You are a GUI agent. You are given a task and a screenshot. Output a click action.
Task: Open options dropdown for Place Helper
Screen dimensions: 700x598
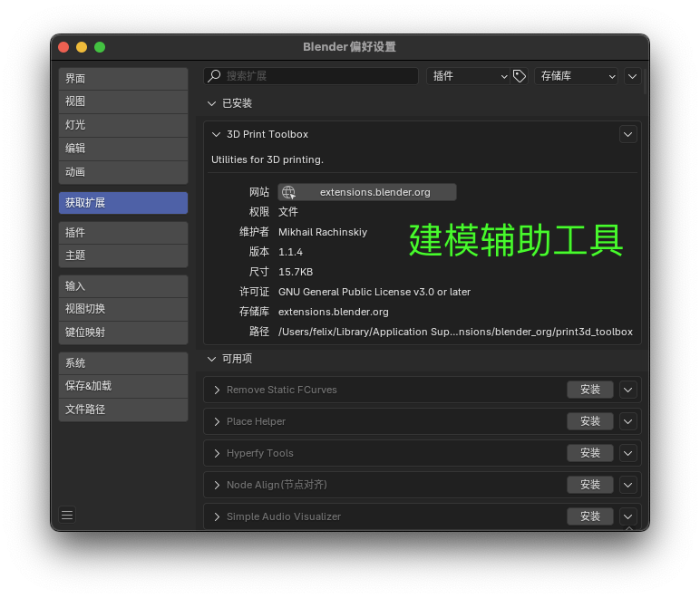click(x=627, y=421)
